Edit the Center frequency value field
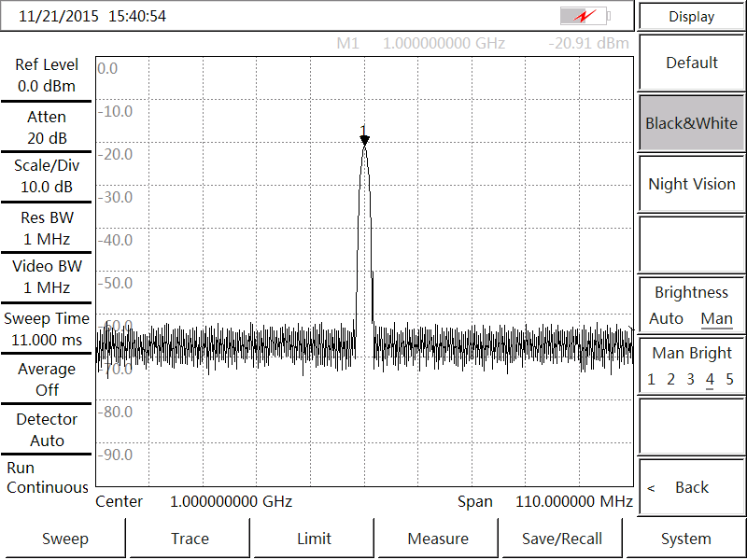The image size is (747, 560). (x=231, y=501)
